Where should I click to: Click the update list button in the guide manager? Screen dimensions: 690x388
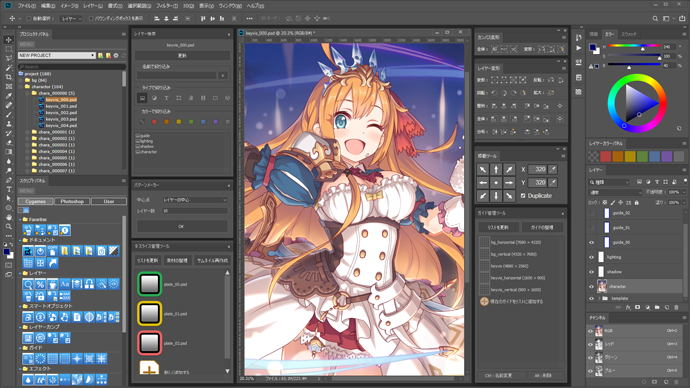point(498,227)
